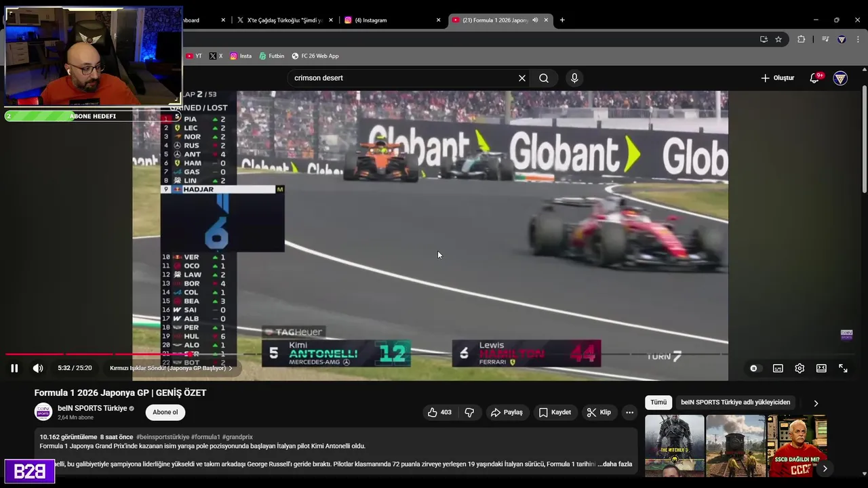Share the video via Paylaş
Image resolution: width=868 pixels, height=488 pixels.
click(507, 412)
